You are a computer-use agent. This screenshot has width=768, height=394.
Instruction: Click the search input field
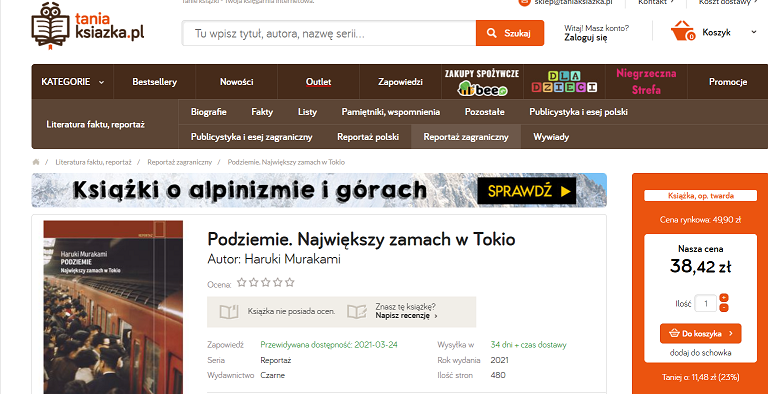coord(329,33)
